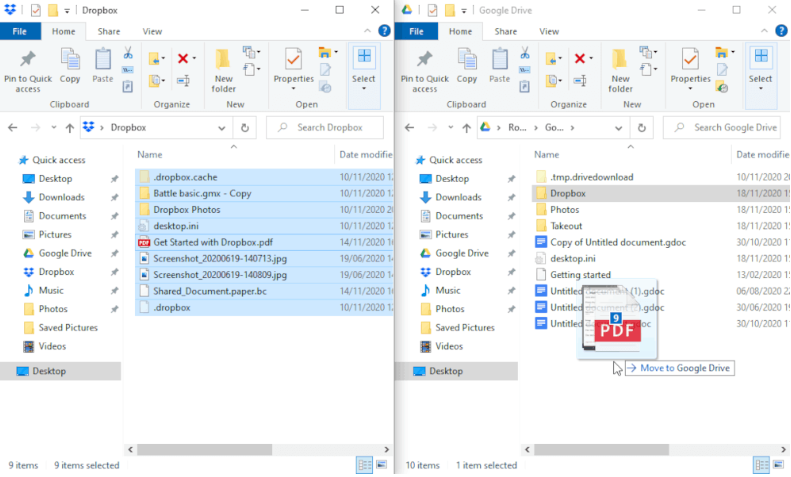
Task: Create a New folder in Google Drive window
Action: [621, 68]
